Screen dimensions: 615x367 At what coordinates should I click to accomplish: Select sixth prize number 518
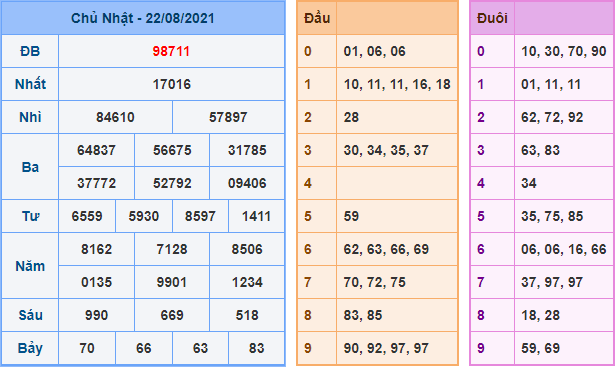pyautogui.click(x=247, y=315)
